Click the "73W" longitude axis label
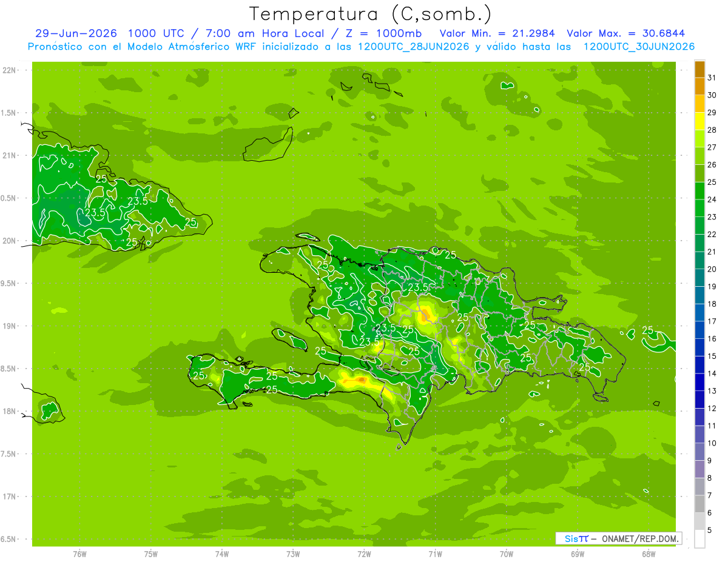This screenshot has height=562, width=728. click(x=293, y=554)
